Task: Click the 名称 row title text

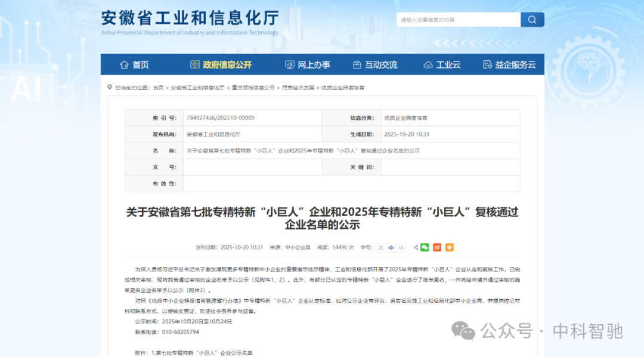Action: pos(303,151)
